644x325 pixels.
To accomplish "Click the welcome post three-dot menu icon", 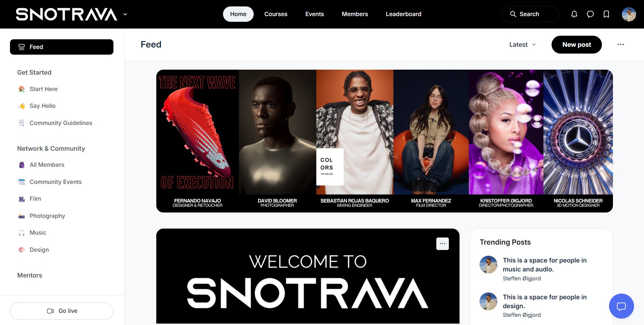I will [x=442, y=244].
